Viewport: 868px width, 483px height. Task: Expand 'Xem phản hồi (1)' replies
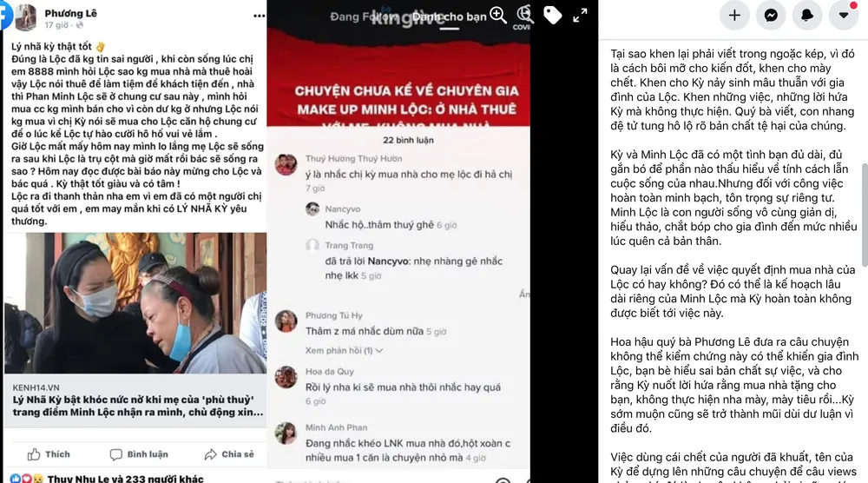(344, 351)
